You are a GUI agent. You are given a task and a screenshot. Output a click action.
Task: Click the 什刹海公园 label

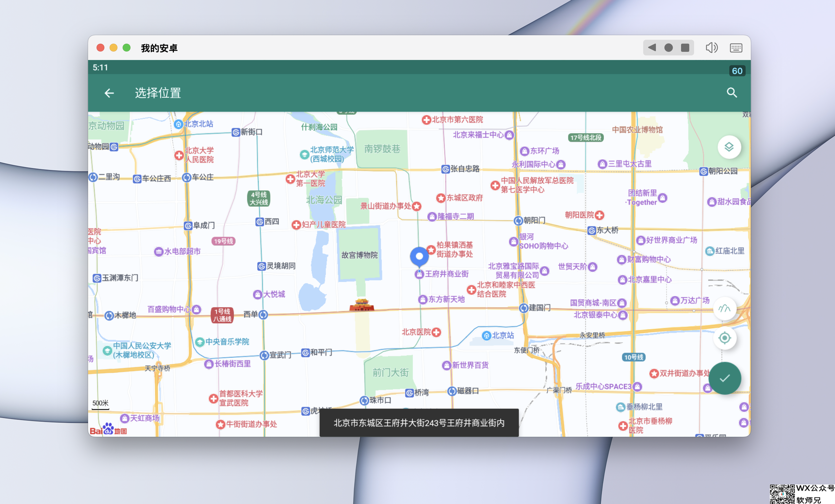pyautogui.click(x=319, y=127)
